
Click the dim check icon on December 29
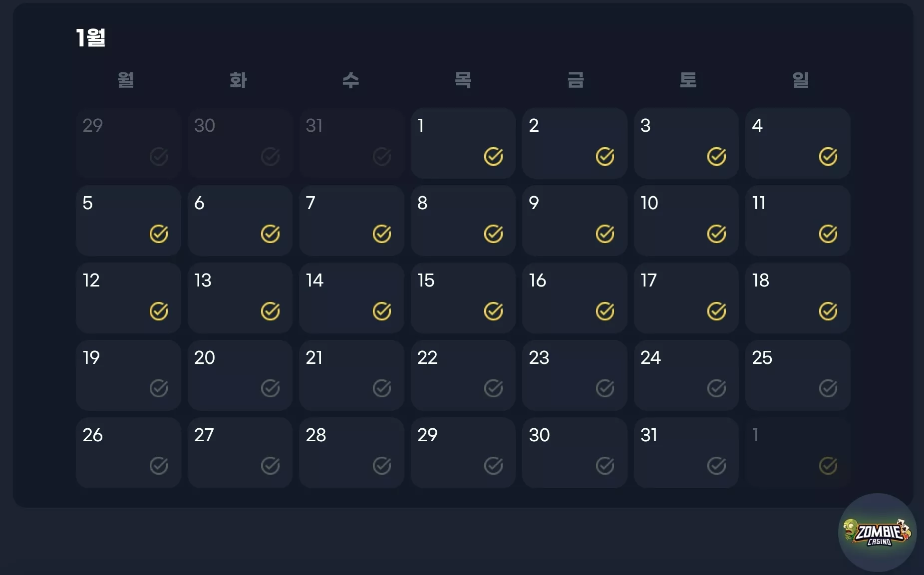tap(159, 157)
